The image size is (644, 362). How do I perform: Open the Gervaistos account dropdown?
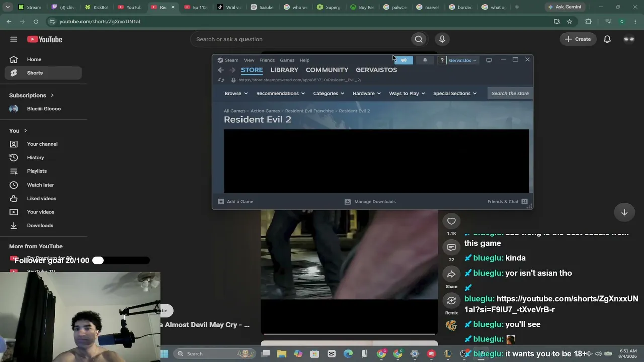click(x=462, y=60)
